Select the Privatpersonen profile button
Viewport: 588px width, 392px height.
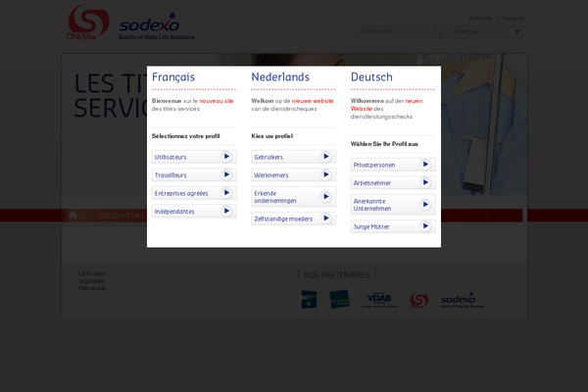(x=393, y=165)
